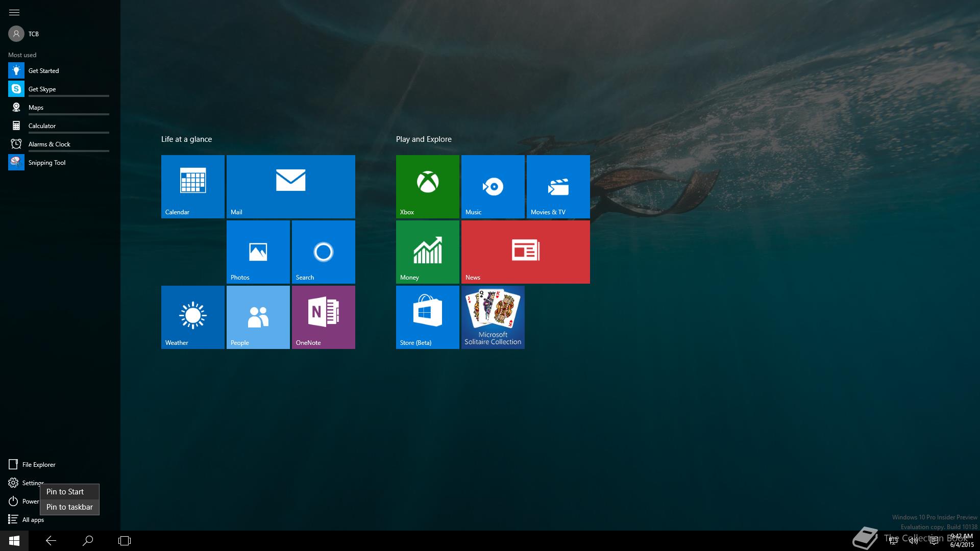Open the Music tile
The width and height of the screenshot is (980, 551).
493,187
